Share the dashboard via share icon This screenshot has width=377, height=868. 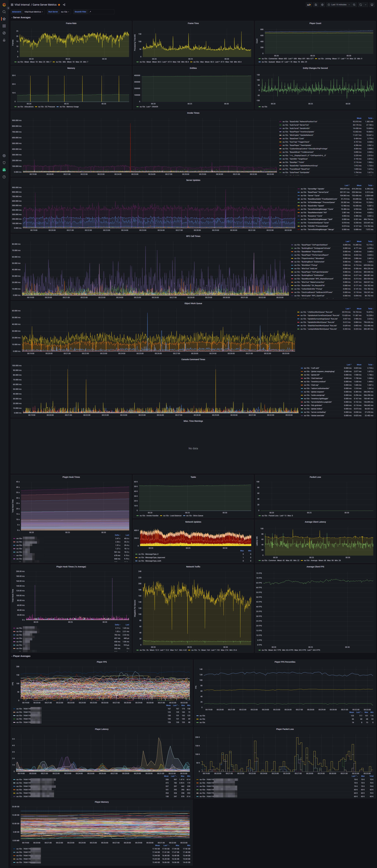(x=64, y=5)
